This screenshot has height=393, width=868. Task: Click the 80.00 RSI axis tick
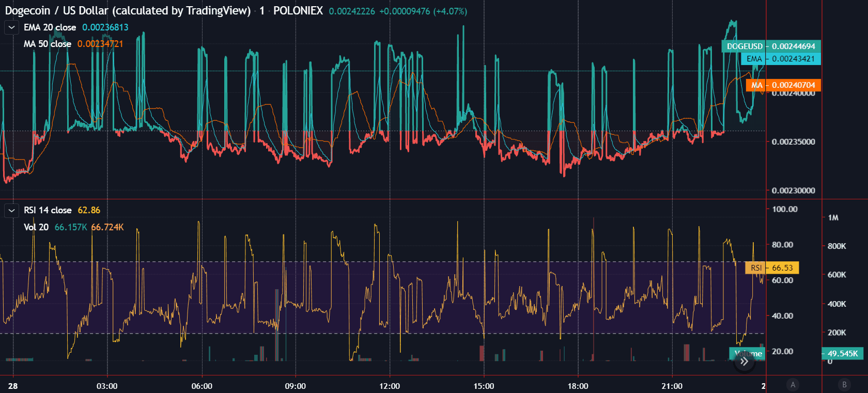[x=782, y=245]
